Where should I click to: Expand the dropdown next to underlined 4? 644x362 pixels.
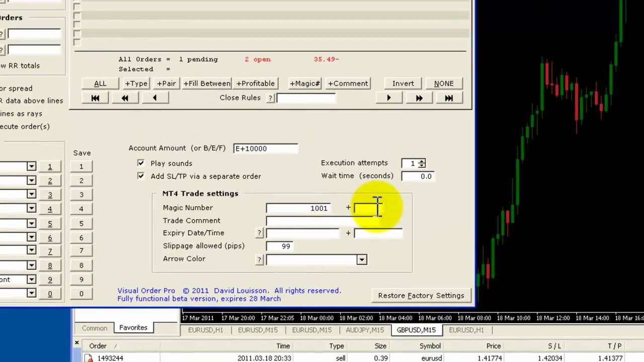coord(31,209)
